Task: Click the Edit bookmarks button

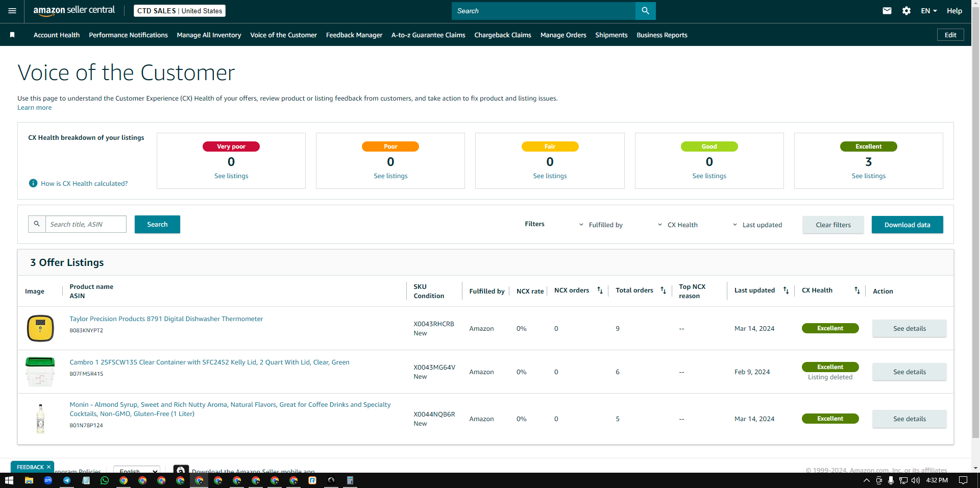Action: coord(950,35)
